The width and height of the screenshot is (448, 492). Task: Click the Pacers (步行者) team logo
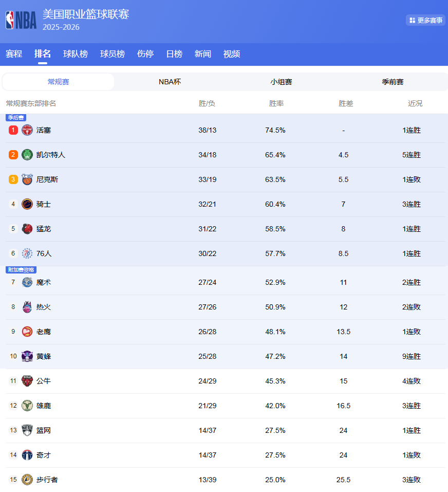27,480
